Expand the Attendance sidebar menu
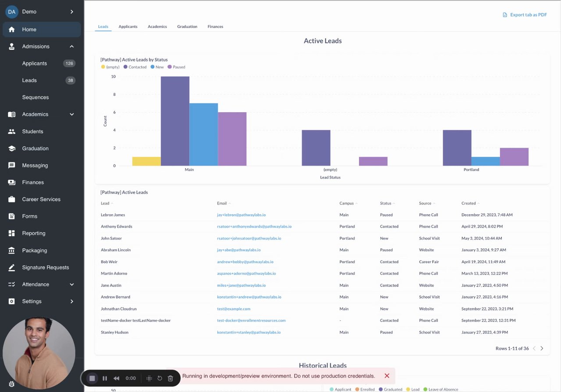 (x=72, y=285)
